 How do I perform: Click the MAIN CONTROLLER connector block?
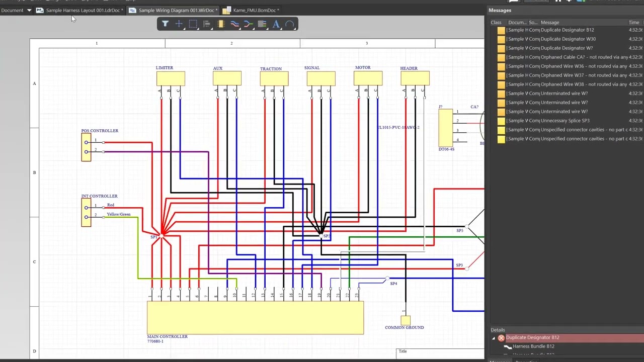(x=255, y=318)
